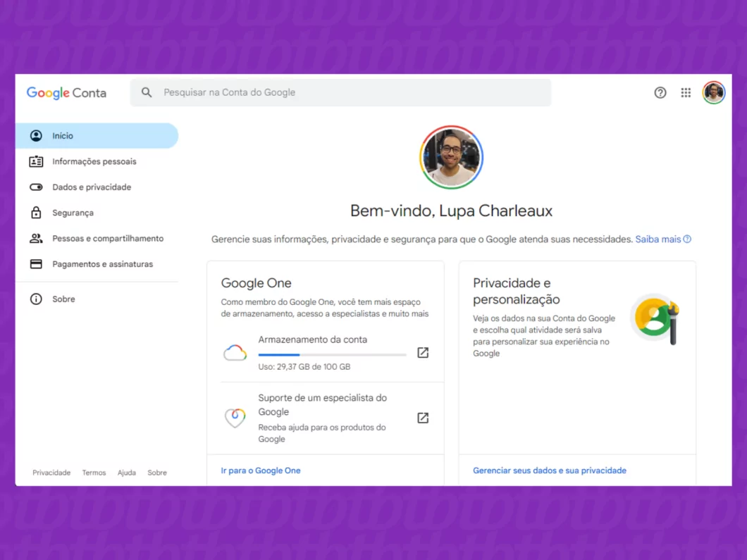Open the Termos footer link
Image resolution: width=747 pixels, height=560 pixels.
[x=94, y=473]
